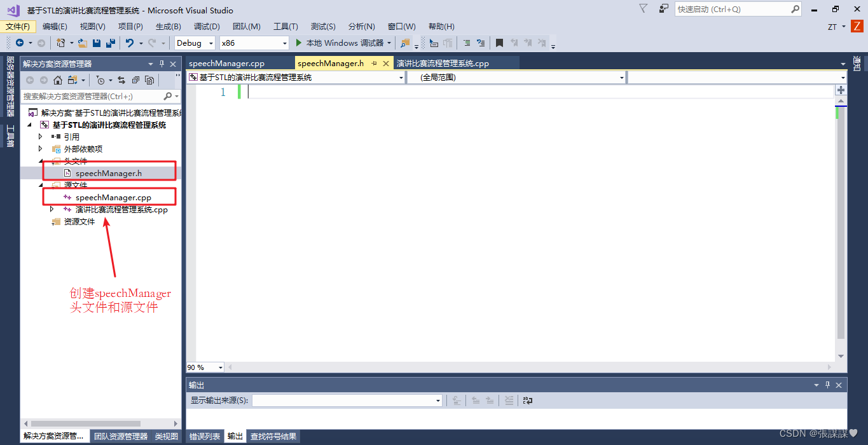
Task: Click the undo arrow icon
Action: (x=130, y=43)
